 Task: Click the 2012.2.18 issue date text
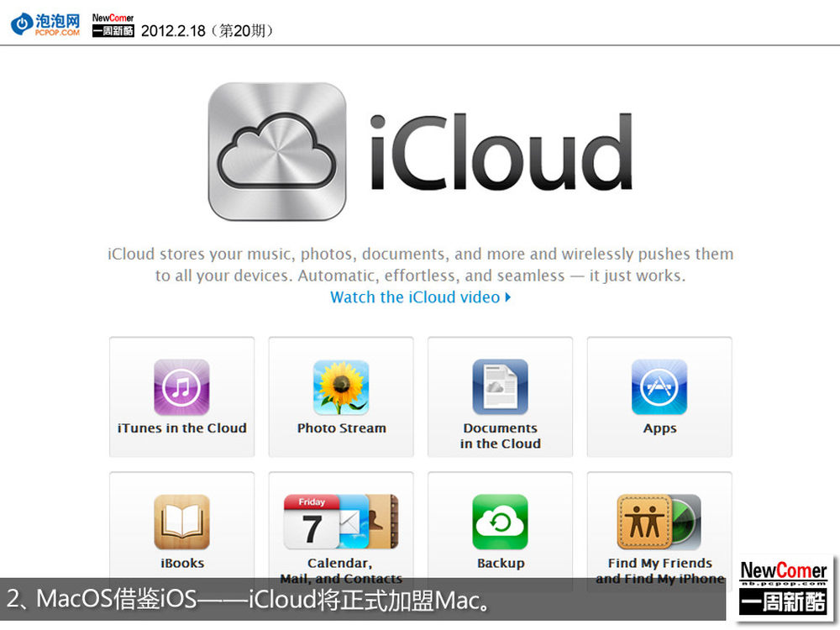207,30
